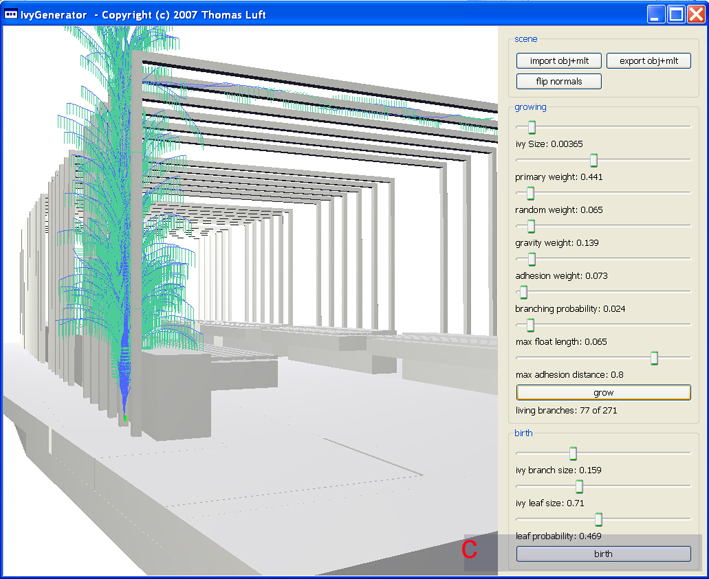Minimize the IvyGenerator window
The image size is (709, 579).
(655, 13)
